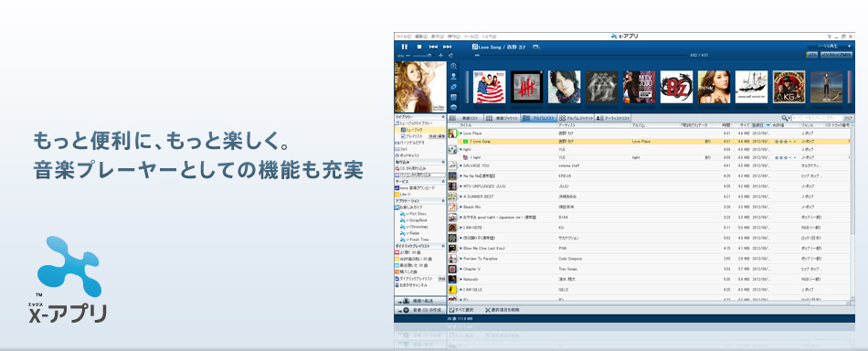The image size is (868, 351).
Task: Skip to the previous track
Action: pyautogui.click(x=433, y=47)
